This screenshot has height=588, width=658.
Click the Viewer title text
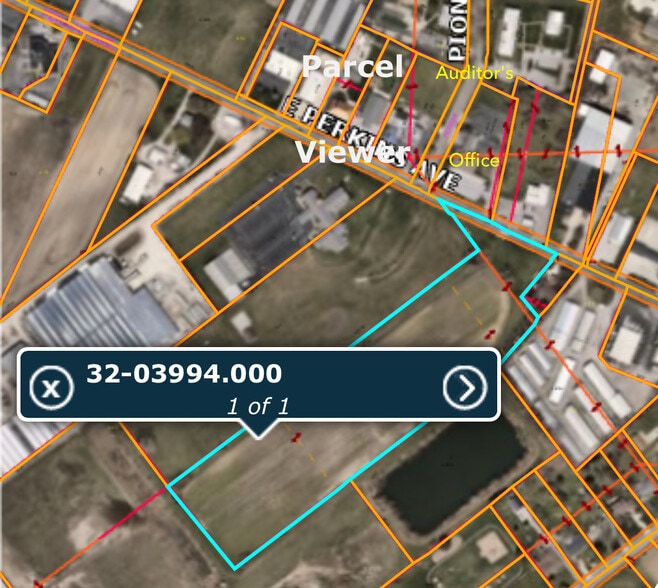(352, 152)
